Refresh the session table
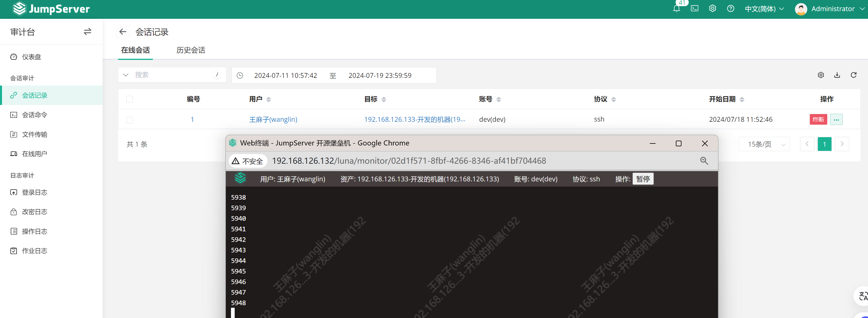The width and height of the screenshot is (868, 318). pos(853,75)
